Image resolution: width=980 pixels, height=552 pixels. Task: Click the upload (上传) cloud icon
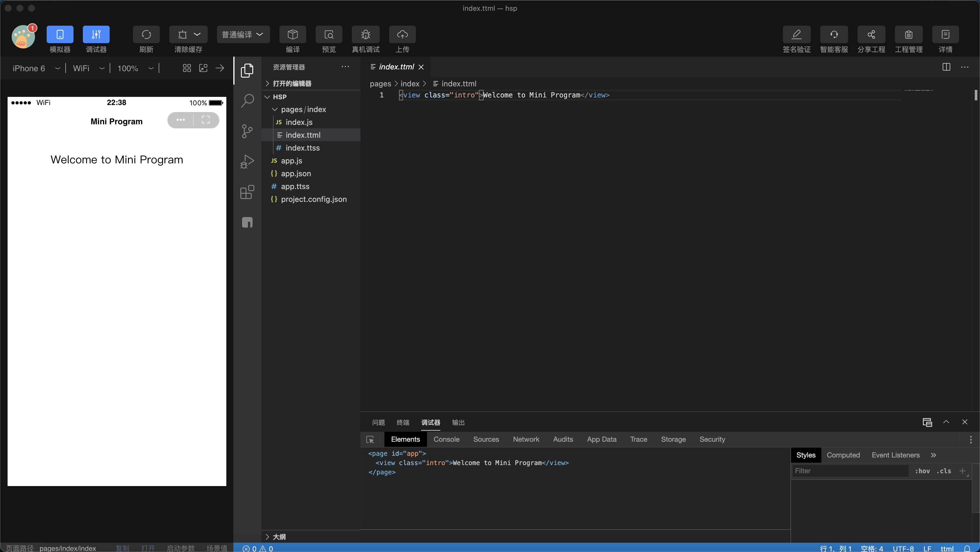pyautogui.click(x=402, y=35)
